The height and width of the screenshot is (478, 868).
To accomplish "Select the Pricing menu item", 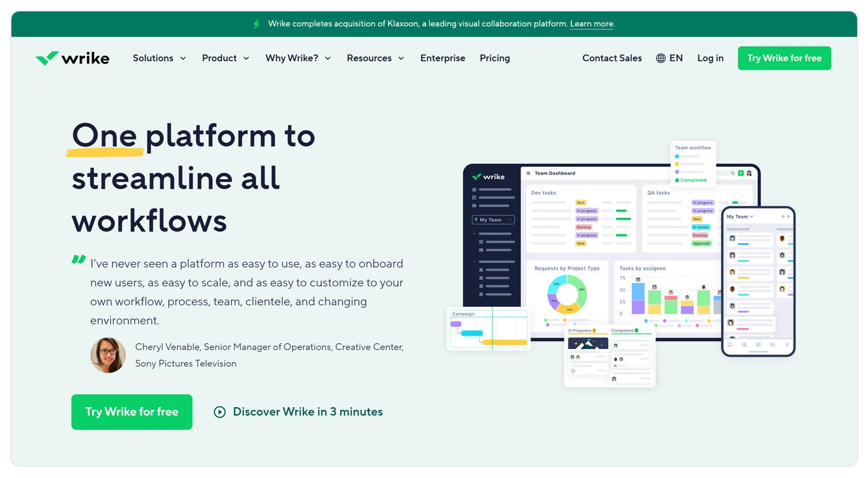I will 494,58.
